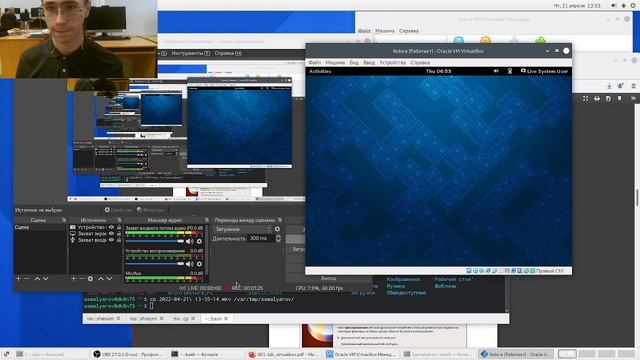Screen dimensions: 640x360
Task: Open the Live System User menu in Fedora
Action: pyautogui.click(x=544, y=71)
